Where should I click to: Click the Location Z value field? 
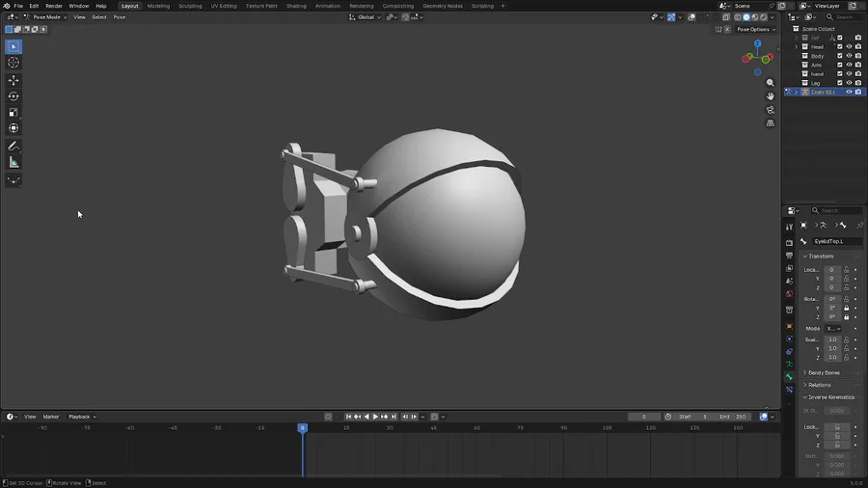tap(832, 287)
